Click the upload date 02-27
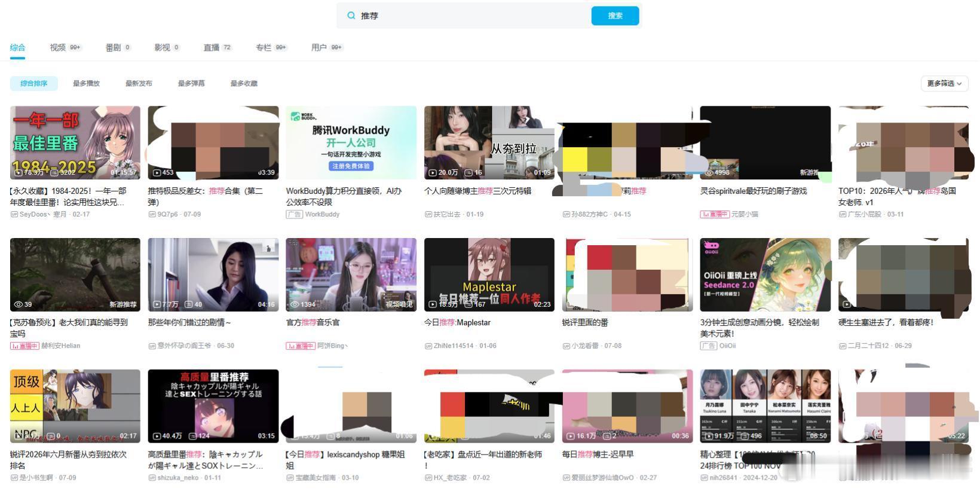Viewport: 980px width, 491px height. (x=648, y=478)
